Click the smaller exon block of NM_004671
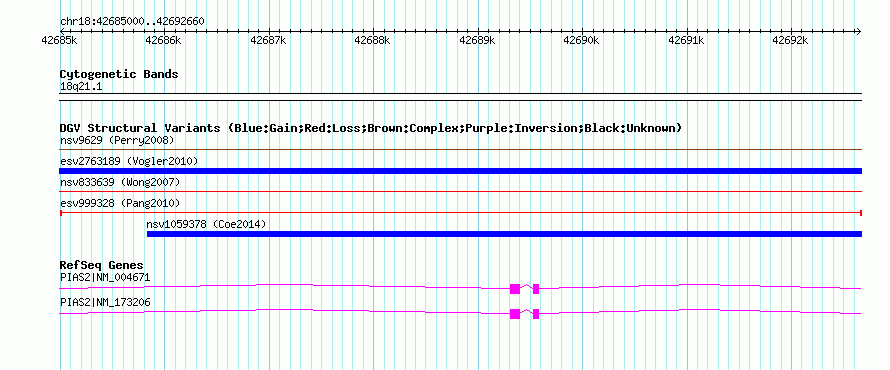Image resolution: width=890 pixels, height=370 pixels. [536, 288]
